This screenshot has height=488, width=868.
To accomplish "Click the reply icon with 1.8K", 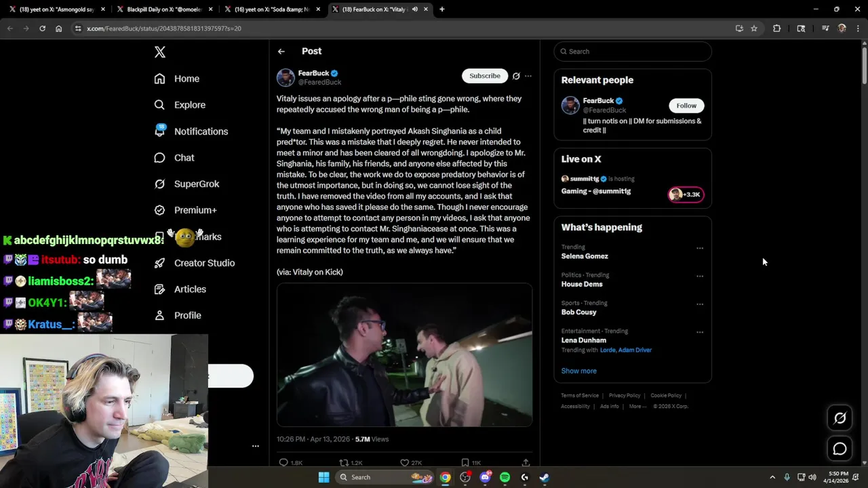I will click(x=283, y=463).
